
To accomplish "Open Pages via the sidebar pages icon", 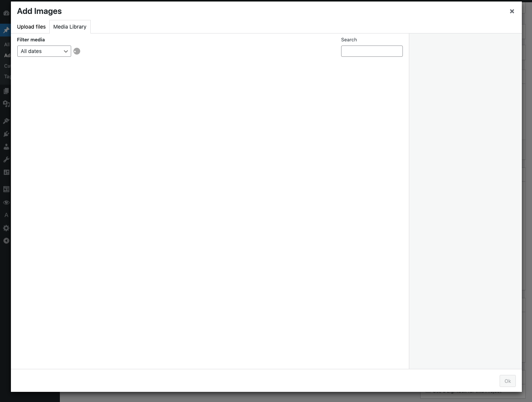I will pos(6,91).
